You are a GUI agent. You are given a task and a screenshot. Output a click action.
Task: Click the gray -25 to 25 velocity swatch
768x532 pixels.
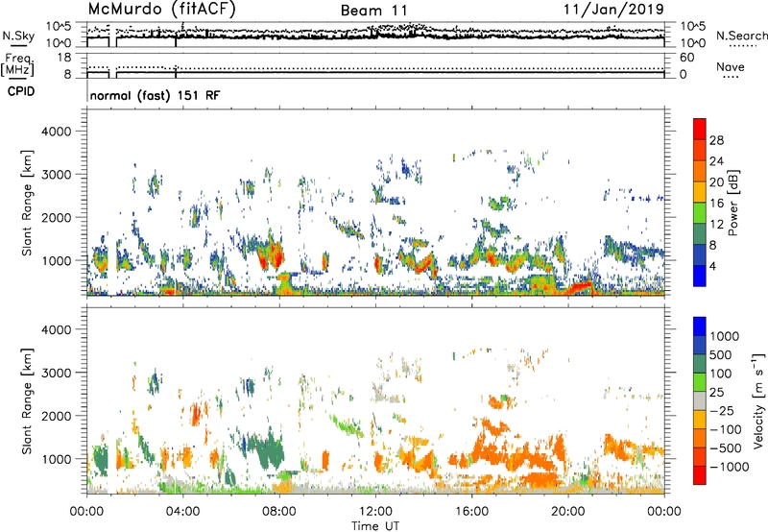click(x=700, y=400)
